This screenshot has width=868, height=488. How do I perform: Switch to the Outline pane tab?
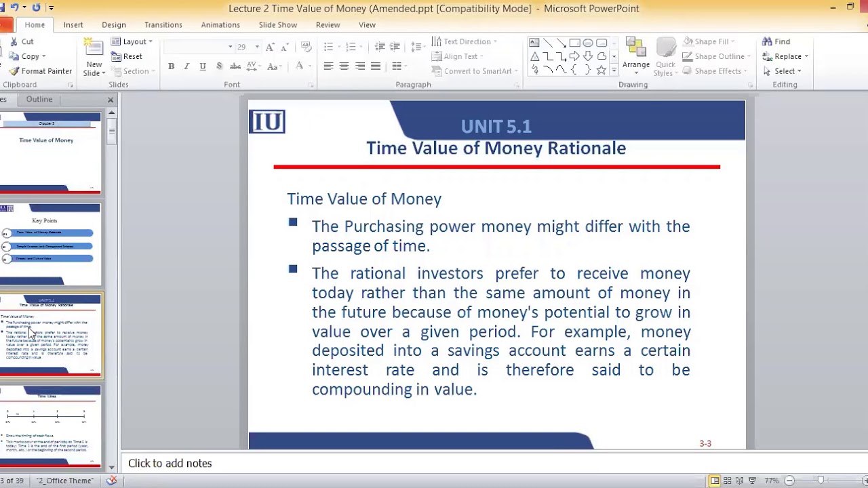[x=39, y=99]
